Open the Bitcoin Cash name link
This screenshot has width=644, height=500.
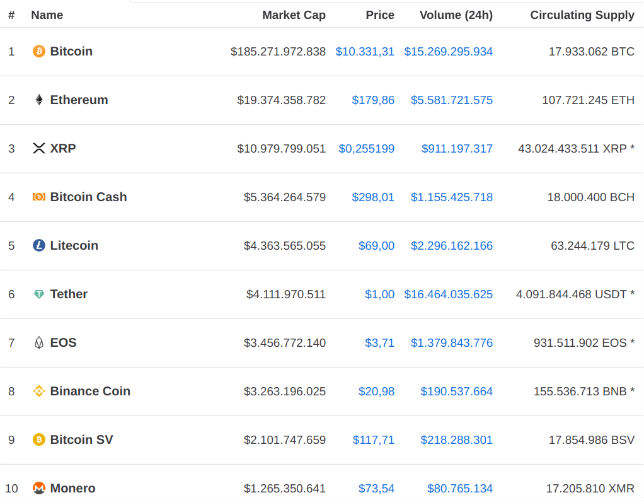pyautogui.click(x=88, y=197)
